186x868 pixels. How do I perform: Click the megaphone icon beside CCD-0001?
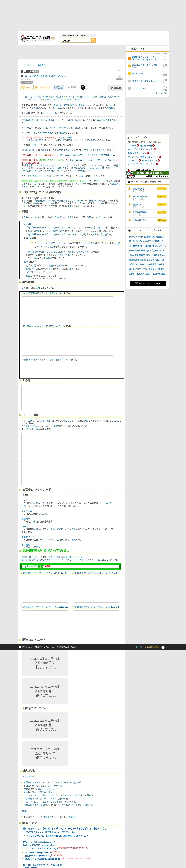[130, 189]
